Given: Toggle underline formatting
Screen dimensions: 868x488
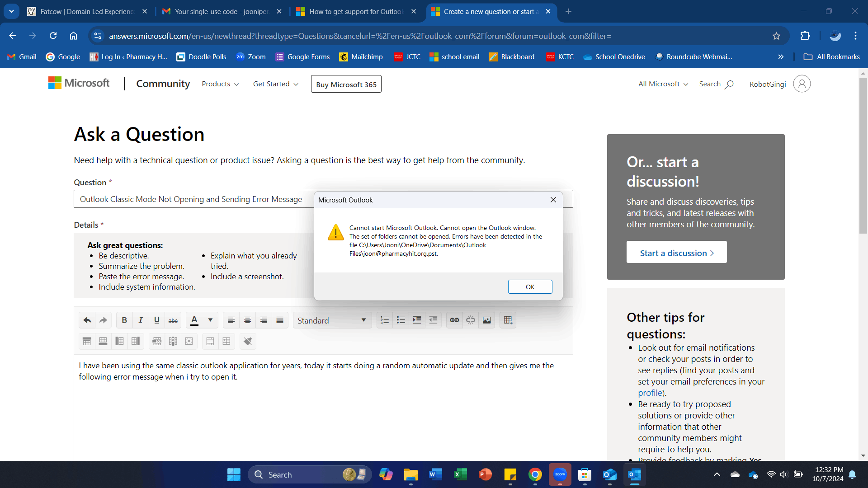Looking at the screenshot, I should click(x=157, y=320).
